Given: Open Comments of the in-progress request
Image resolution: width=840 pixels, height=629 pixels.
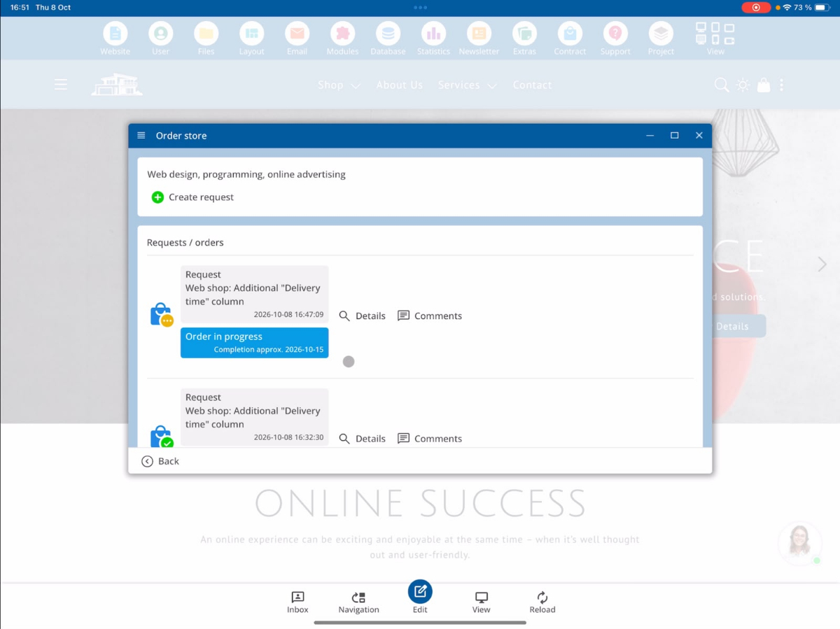Looking at the screenshot, I should coord(430,316).
